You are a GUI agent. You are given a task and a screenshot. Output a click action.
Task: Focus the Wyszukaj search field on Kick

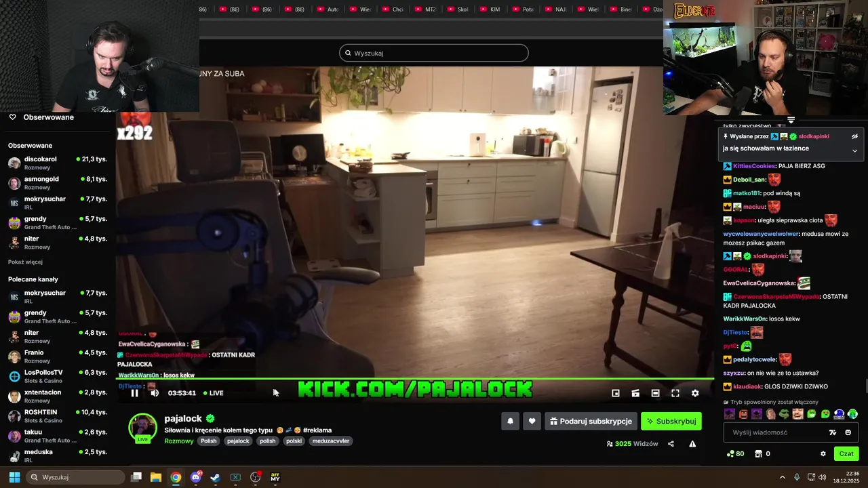click(x=434, y=53)
